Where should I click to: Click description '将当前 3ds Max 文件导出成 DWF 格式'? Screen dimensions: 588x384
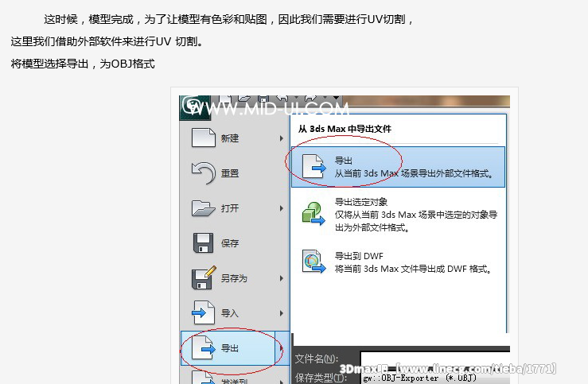[413, 269]
